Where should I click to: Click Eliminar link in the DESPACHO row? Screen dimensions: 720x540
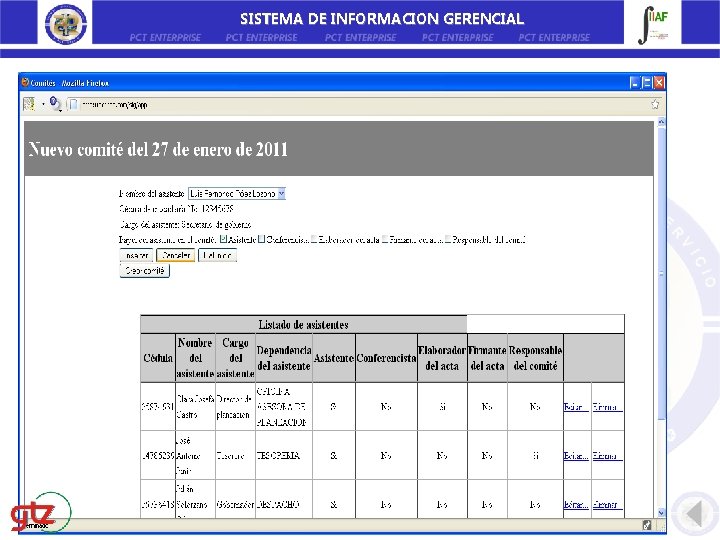coord(607,505)
